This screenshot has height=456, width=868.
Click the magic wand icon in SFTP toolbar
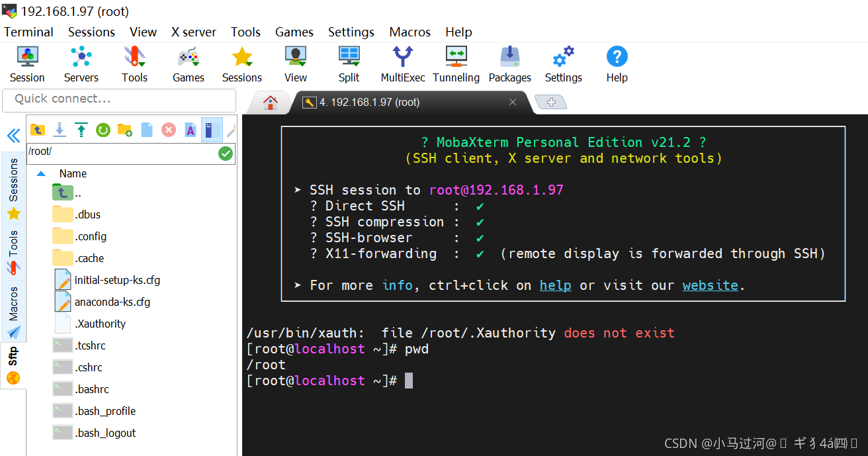point(231,130)
